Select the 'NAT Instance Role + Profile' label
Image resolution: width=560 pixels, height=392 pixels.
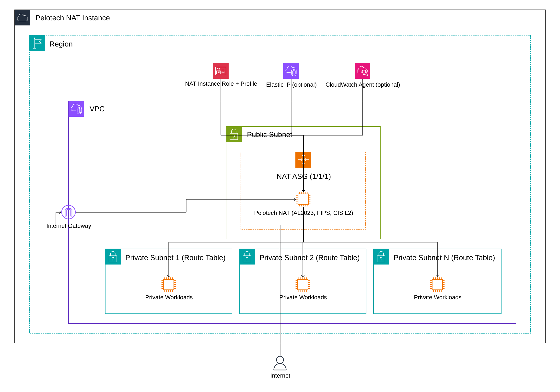pyautogui.click(x=221, y=84)
